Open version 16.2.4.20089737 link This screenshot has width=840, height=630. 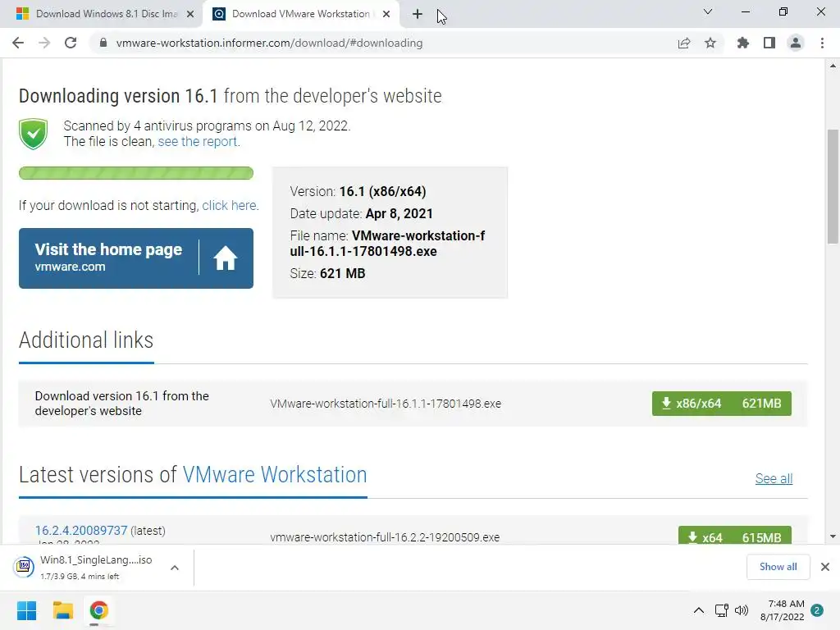pos(81,531)
